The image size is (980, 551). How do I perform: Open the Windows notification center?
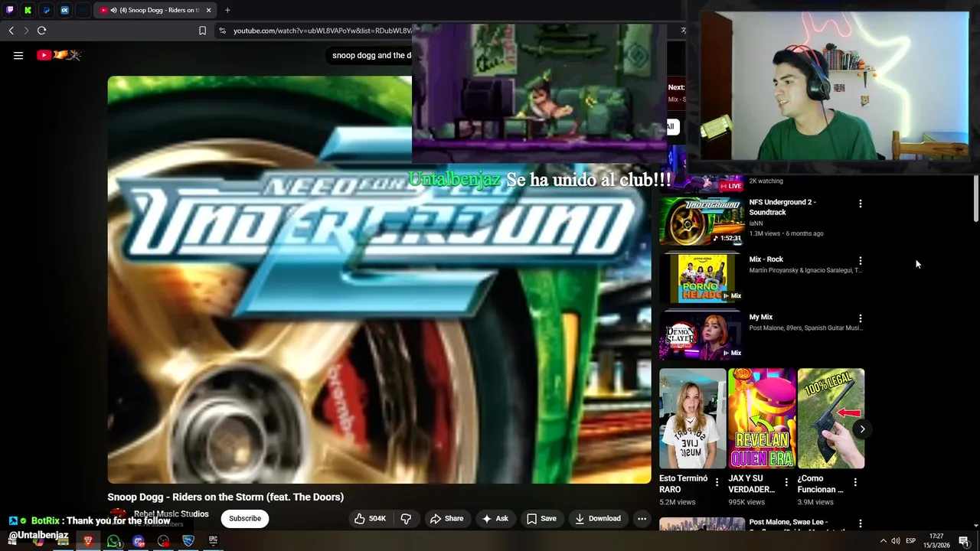[x=964, y=541]
